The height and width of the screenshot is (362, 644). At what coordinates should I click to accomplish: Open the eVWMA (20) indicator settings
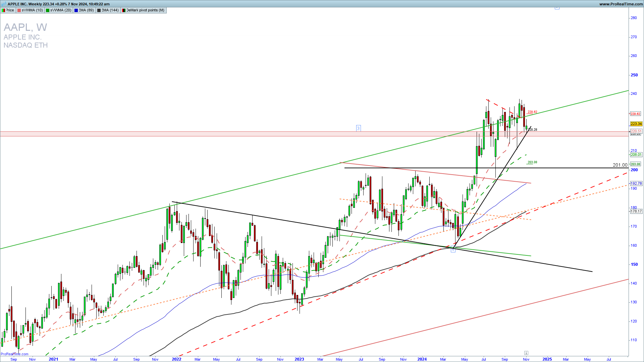tap(58, 10)
